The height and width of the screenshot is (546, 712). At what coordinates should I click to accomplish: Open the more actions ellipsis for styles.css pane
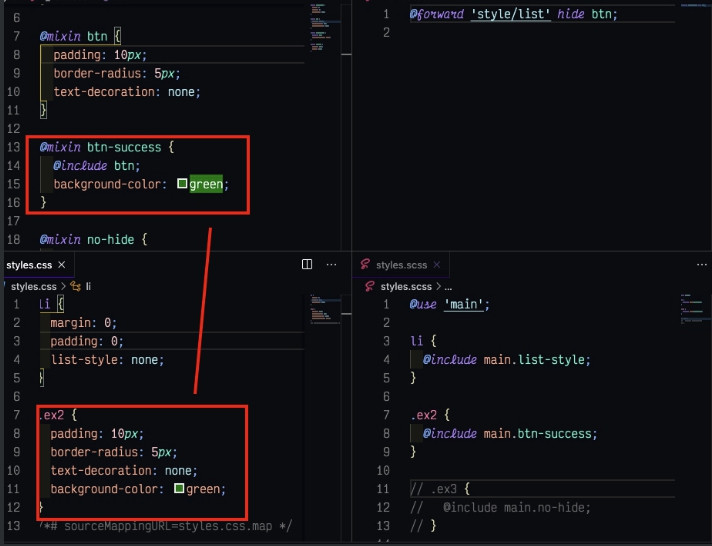pyautogui.click(x=331, y=264)
